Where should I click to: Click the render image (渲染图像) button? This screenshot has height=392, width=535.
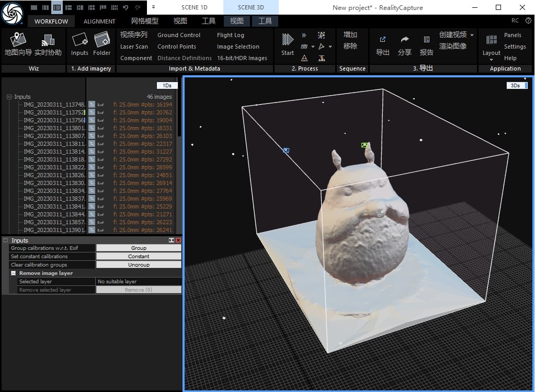tap(452, 47)
